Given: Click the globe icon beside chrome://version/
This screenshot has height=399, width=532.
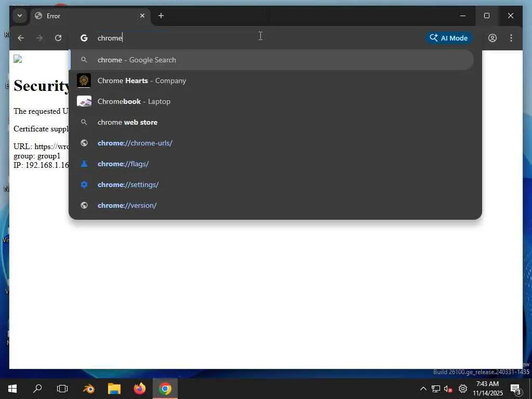Looking at the screenshot, I should coord(84,205).
